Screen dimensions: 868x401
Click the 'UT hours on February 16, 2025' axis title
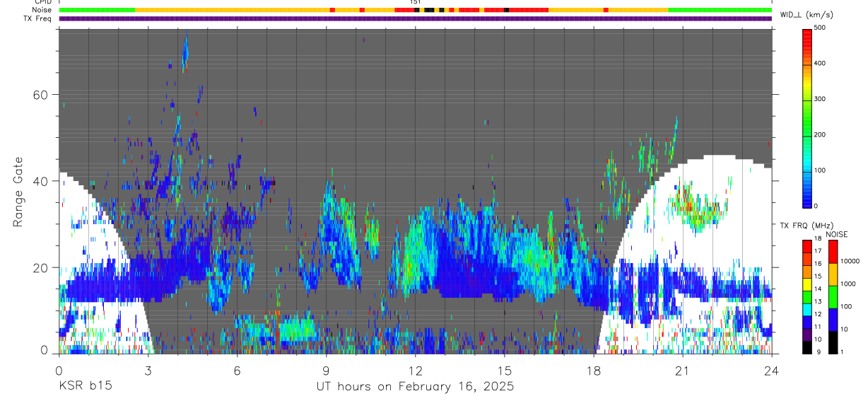[x=415, y=387]
